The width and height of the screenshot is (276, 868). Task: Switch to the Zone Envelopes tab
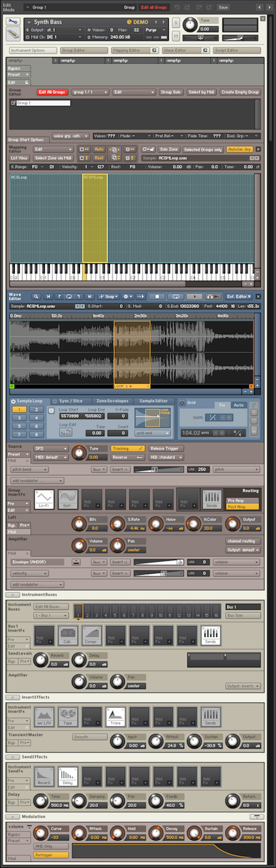pos(112,401)
